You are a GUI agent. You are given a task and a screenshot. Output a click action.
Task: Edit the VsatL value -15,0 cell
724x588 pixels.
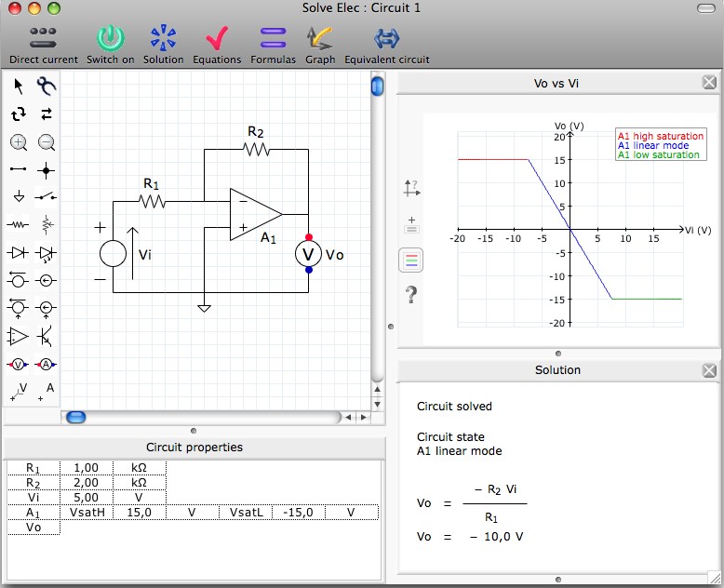299,513
